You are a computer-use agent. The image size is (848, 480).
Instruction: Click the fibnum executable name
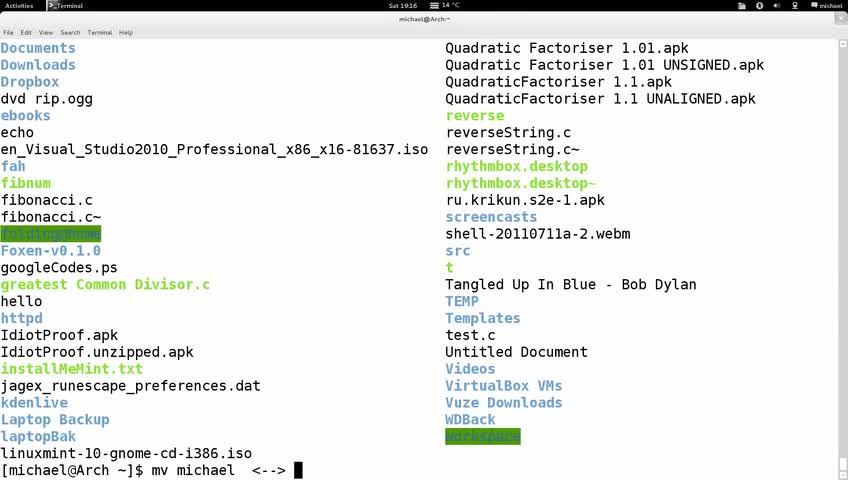tap(25, 183)
